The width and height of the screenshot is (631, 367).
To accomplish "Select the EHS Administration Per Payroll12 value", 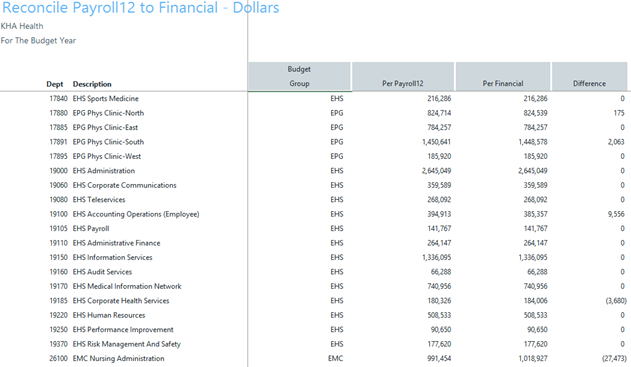I will [x=436, y=171].
